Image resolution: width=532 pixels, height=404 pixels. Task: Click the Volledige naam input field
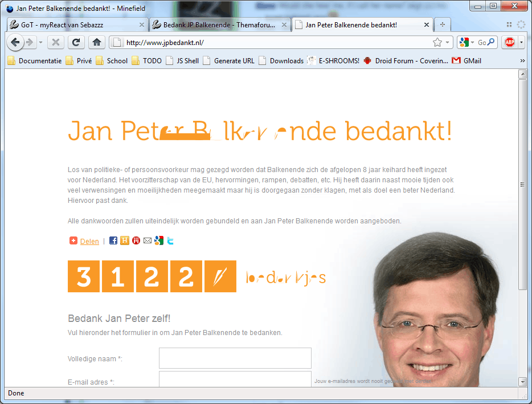(235, 358)
